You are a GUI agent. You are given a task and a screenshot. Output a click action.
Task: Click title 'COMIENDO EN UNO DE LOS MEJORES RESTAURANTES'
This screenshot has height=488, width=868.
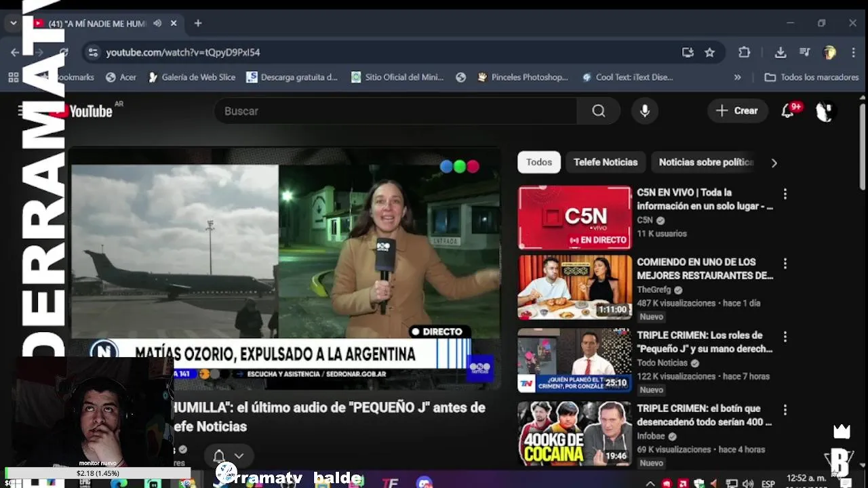705,268
